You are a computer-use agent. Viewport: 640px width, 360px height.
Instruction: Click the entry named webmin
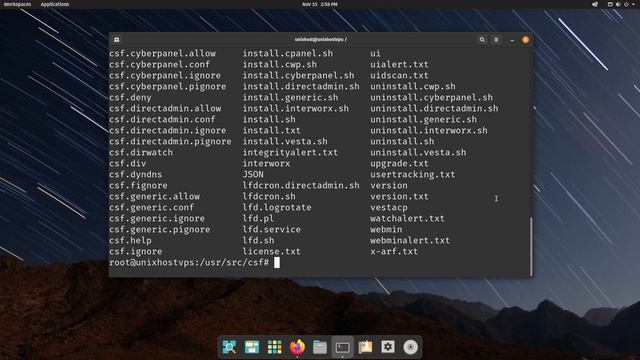pyautogui.click(x=386, y=230)
